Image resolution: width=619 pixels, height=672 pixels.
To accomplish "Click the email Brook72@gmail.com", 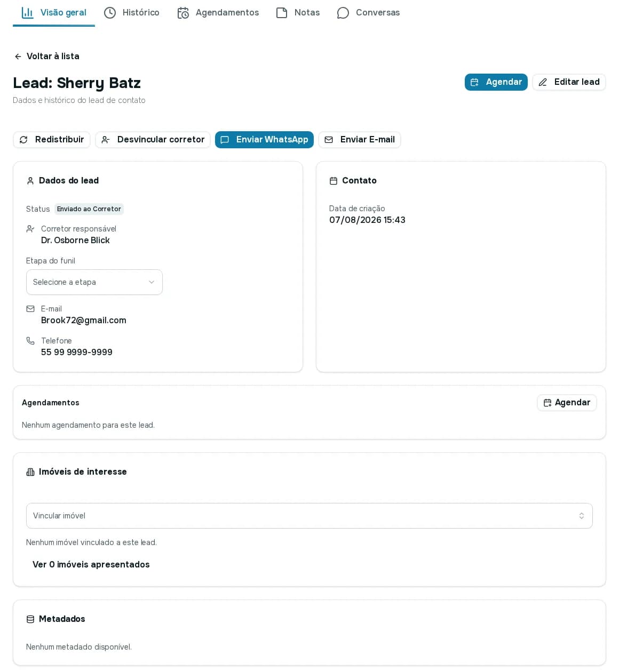I will click(x=84, y=321).
